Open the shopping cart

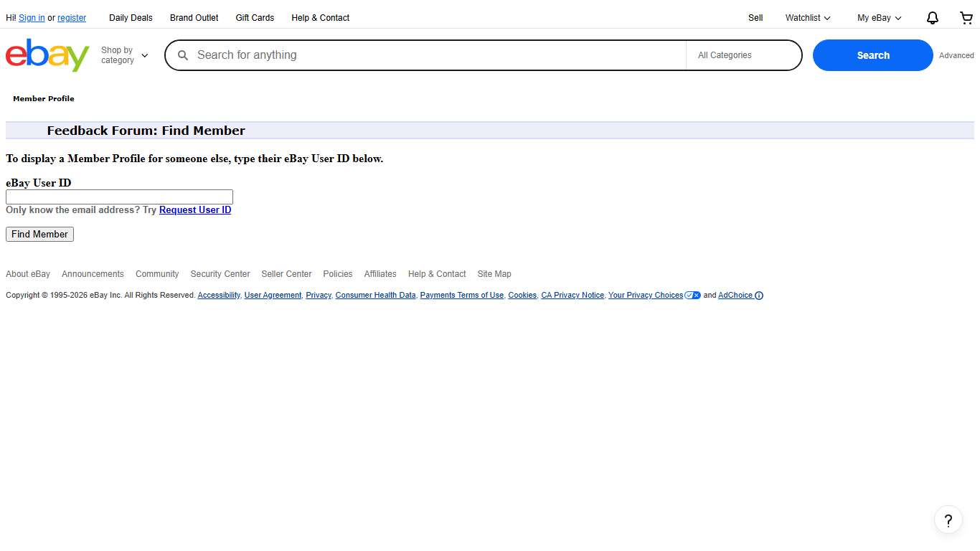point(966,17)
